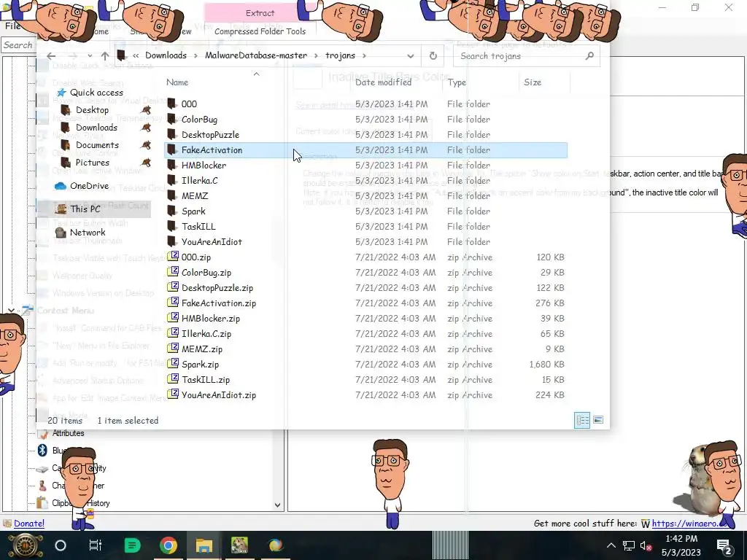The width and height of the screenshot is (747, 560).
Task: Select Desktop in Quick access
Action: coord(92,110)
